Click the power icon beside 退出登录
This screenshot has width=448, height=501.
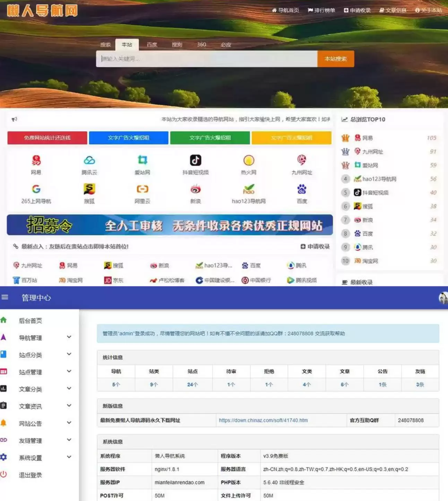[3, 474]
